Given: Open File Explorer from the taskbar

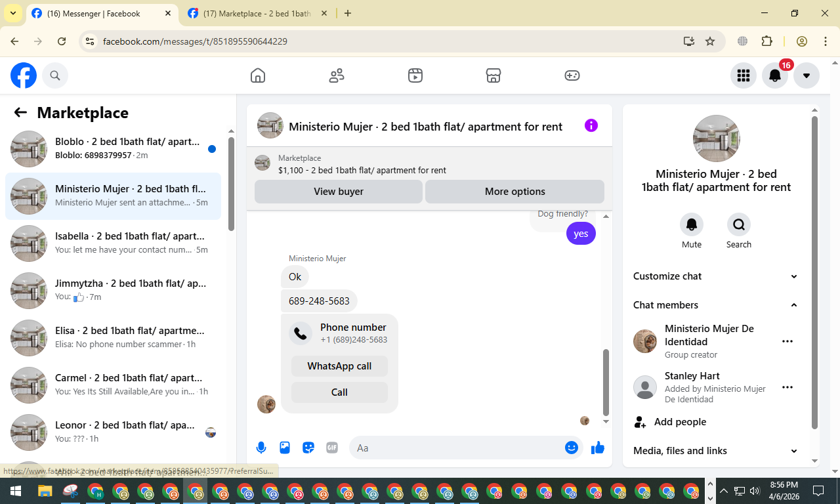Looking at the screenshot, I should tap(45, 491).
